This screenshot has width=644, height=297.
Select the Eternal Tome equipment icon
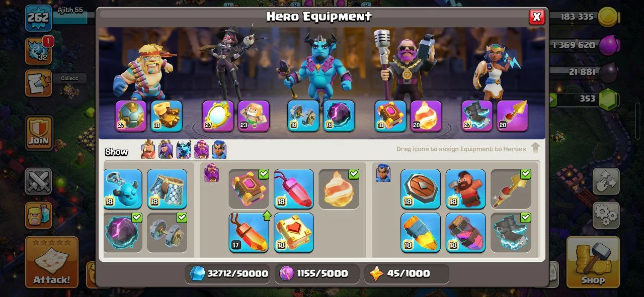(249, 189)
